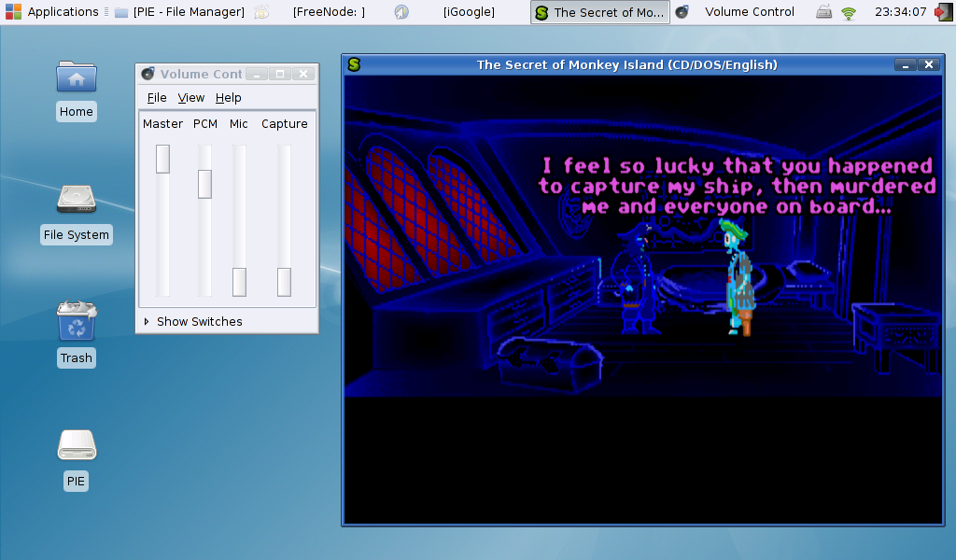Screen dimensions: 956x560
Task: Expand the Show Switches section
Action: click(x=193, y=321)
